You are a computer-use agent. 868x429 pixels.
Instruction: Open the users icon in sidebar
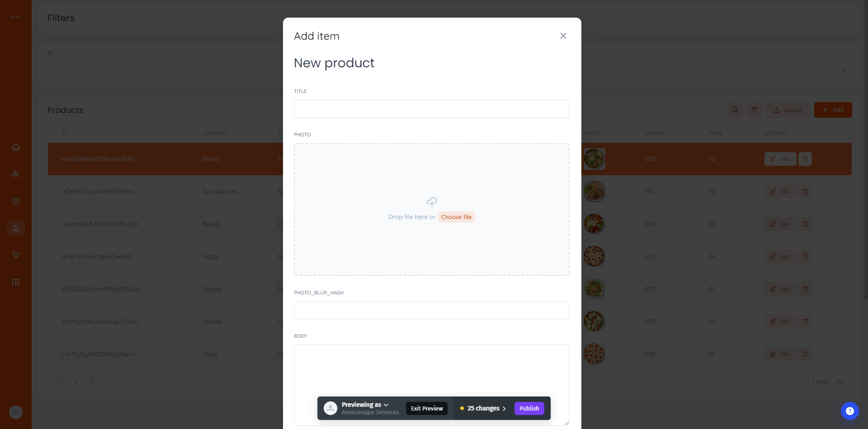tap(16, 174)
